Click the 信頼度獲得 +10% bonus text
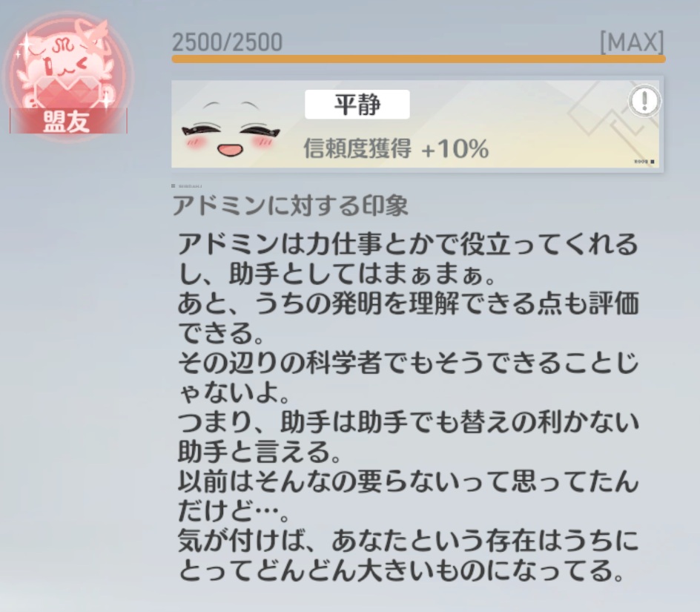 click(396, 148)
